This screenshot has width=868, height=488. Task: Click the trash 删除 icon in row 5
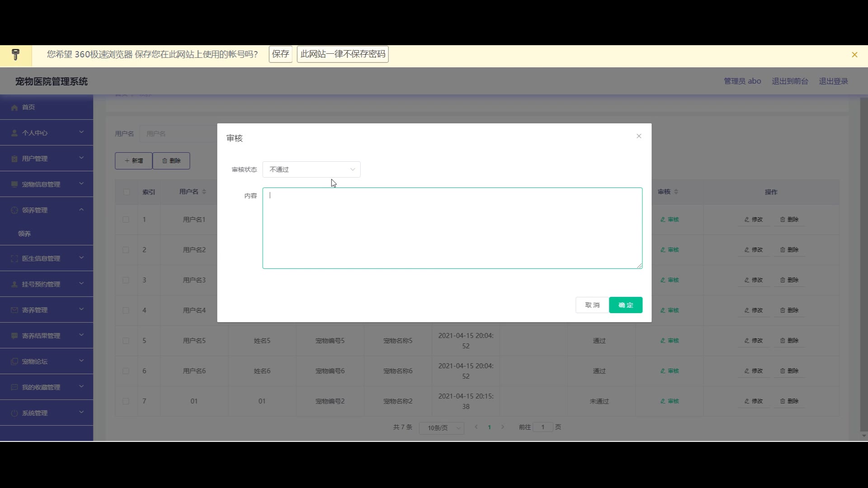pos(783,341)
